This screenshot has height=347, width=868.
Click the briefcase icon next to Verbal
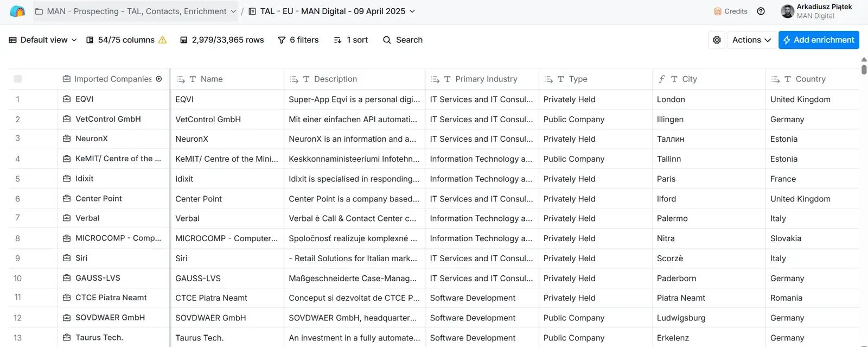click(x=67, y=218)
